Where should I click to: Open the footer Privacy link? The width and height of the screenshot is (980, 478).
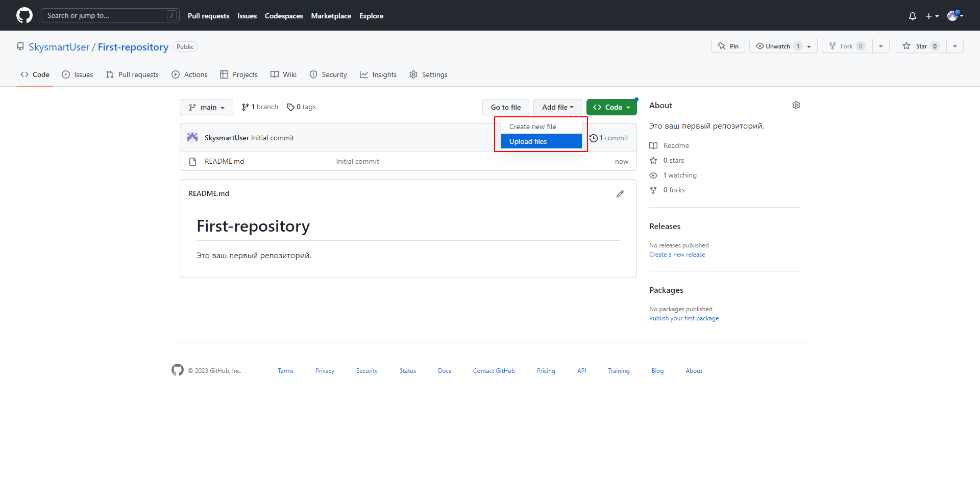[325, 371]
